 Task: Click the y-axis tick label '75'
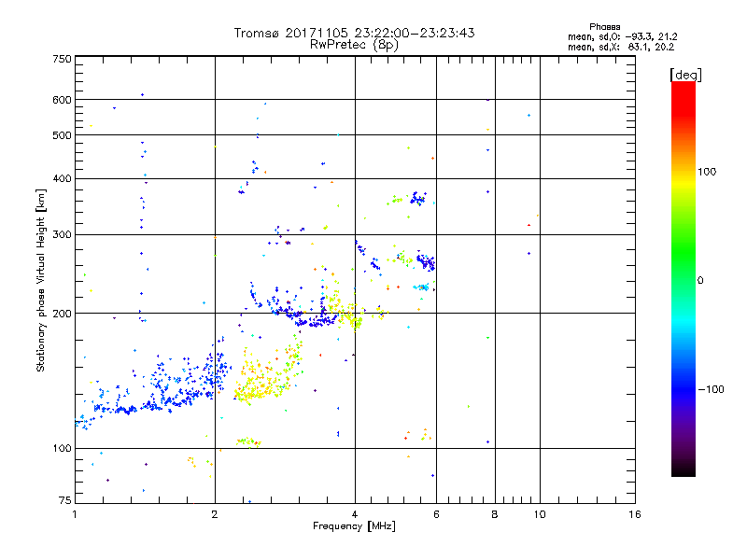click(65, 500)
